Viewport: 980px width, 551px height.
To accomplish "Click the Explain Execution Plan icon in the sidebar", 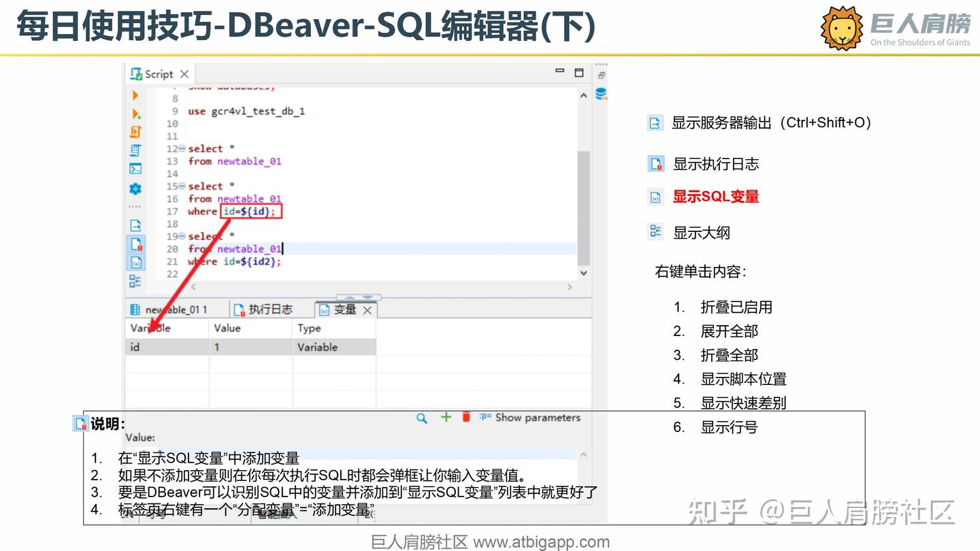I will (135, 150).
